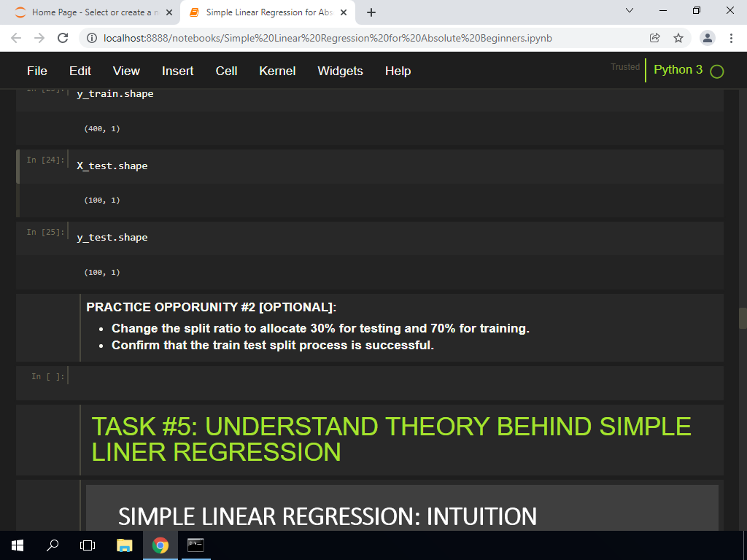Image resolution: width=747 pixels, height=560 pixels.
Task: Open the terminal icon in the taskbar
Action: point(195,545)
